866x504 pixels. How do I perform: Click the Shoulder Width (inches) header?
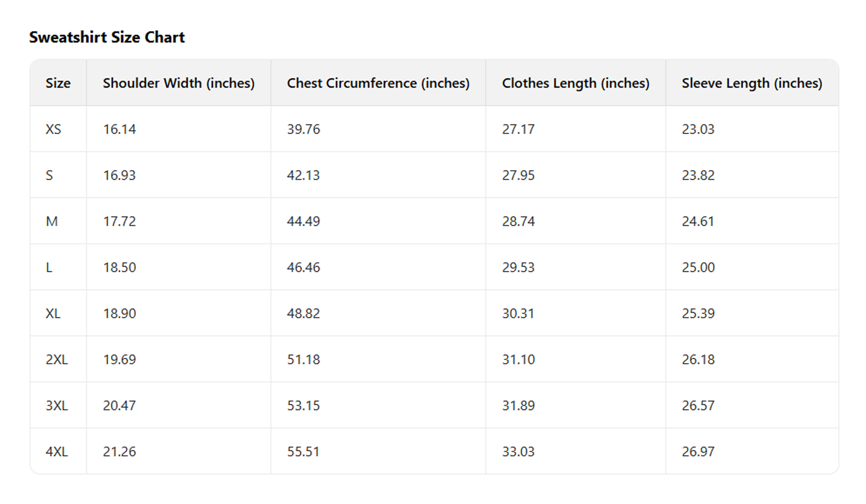(x=178, y=83)
